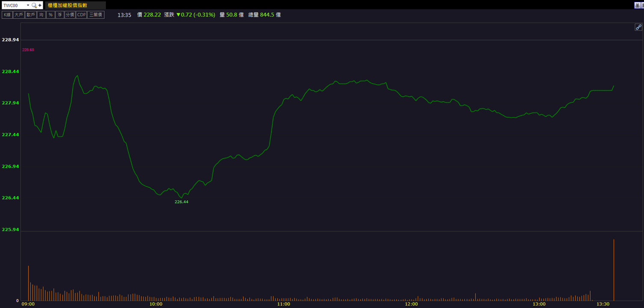This screenshot has height=308, width=644.
Task: Toggle the K線 chart button
Action: click(7, 15)
